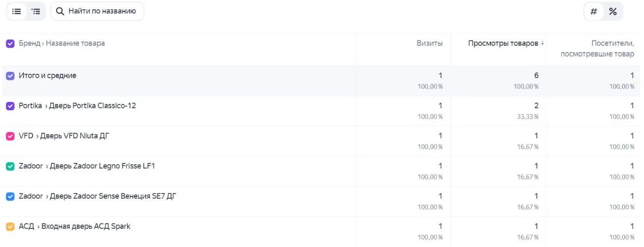Uncheck the Zadoor Sense Венеция SE7 checkbox

click(10, 197)
